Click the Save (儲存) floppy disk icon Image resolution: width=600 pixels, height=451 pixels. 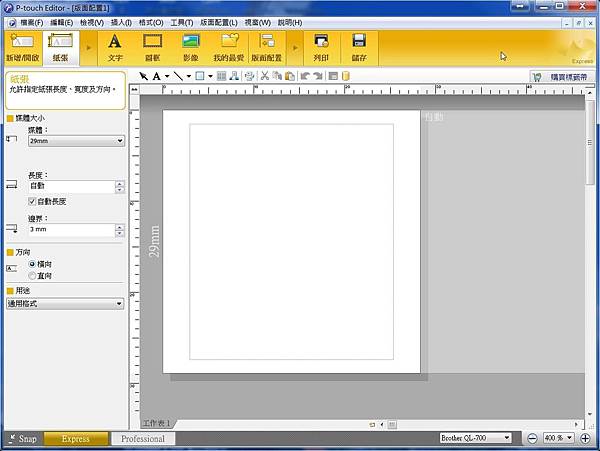[359, 48]
